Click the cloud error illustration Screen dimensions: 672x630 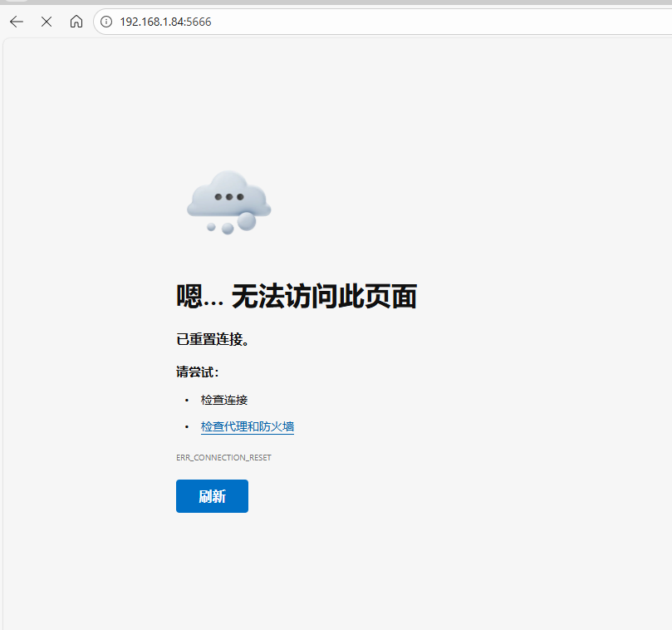coord(229,203)
